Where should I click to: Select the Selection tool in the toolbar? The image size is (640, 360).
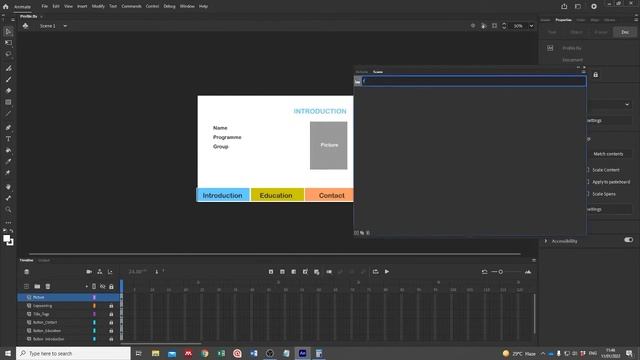coord(8,32)
